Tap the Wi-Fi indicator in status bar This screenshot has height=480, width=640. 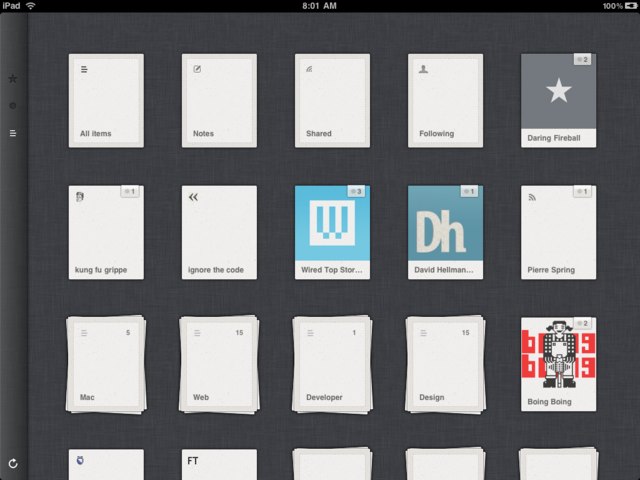[31, 6]
